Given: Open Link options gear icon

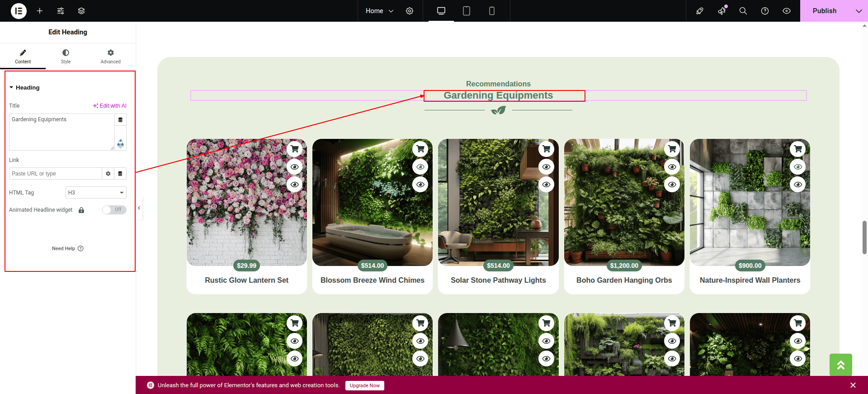Looking at the screenshot, I should tap(108, 174).
